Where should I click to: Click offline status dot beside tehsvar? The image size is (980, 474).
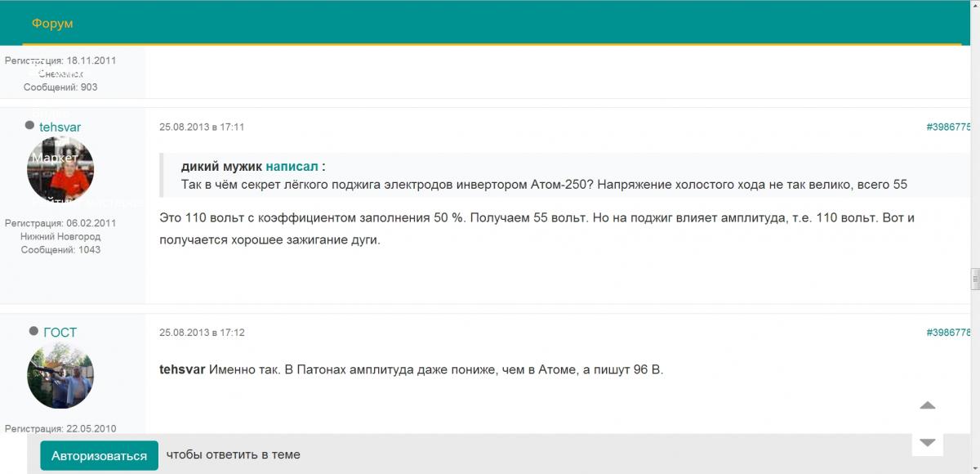coord(30,126)
